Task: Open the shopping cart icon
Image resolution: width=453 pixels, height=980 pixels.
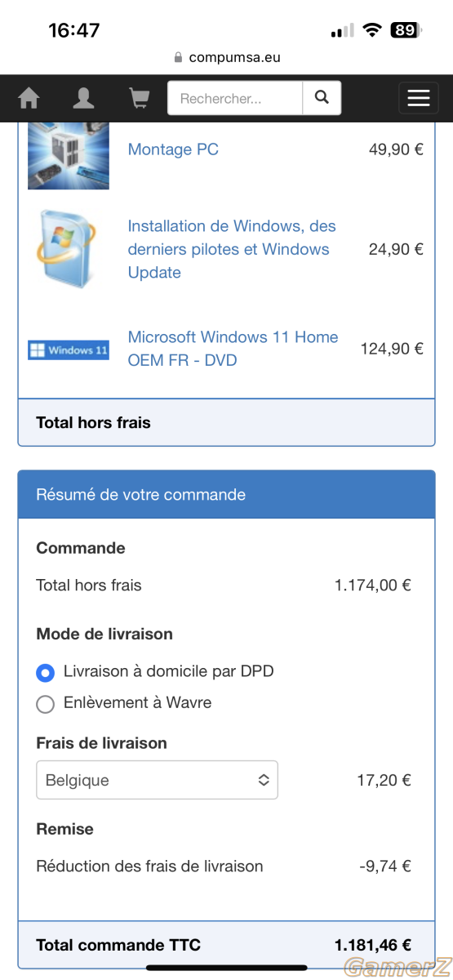Action: [139, 99]
